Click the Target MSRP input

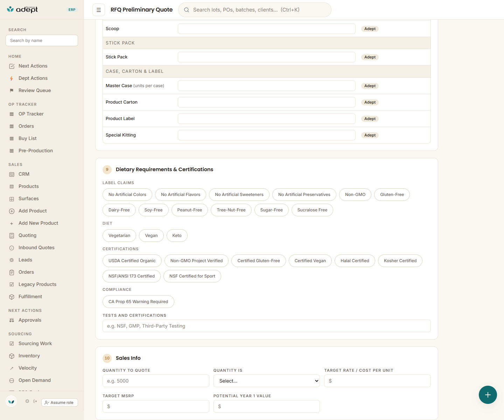pyautogui.click(x=156, y=406)
